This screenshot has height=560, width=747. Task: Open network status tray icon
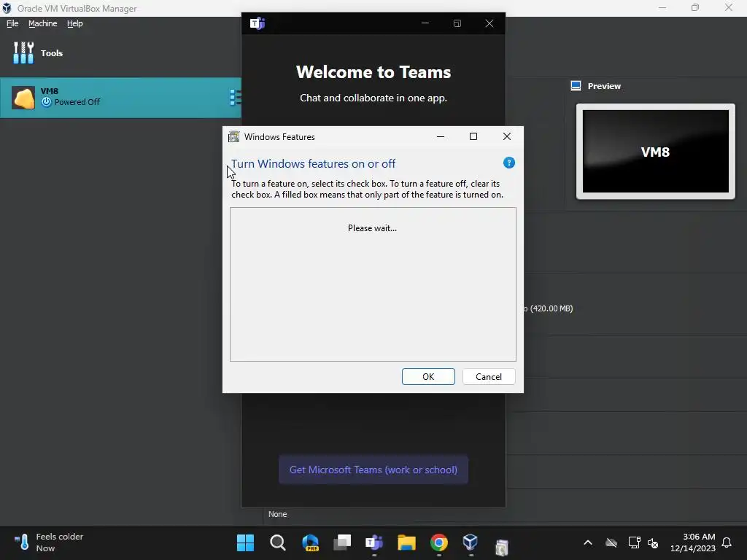634,542
